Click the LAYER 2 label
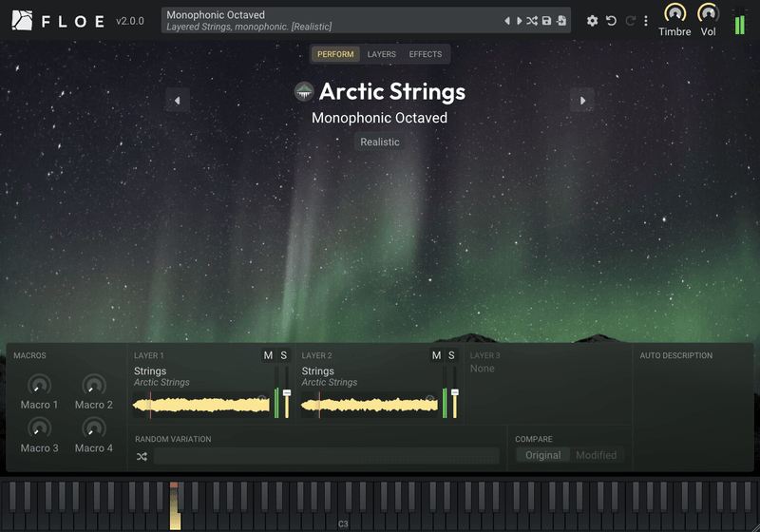760x532 pixels. [x=316, y=355]
